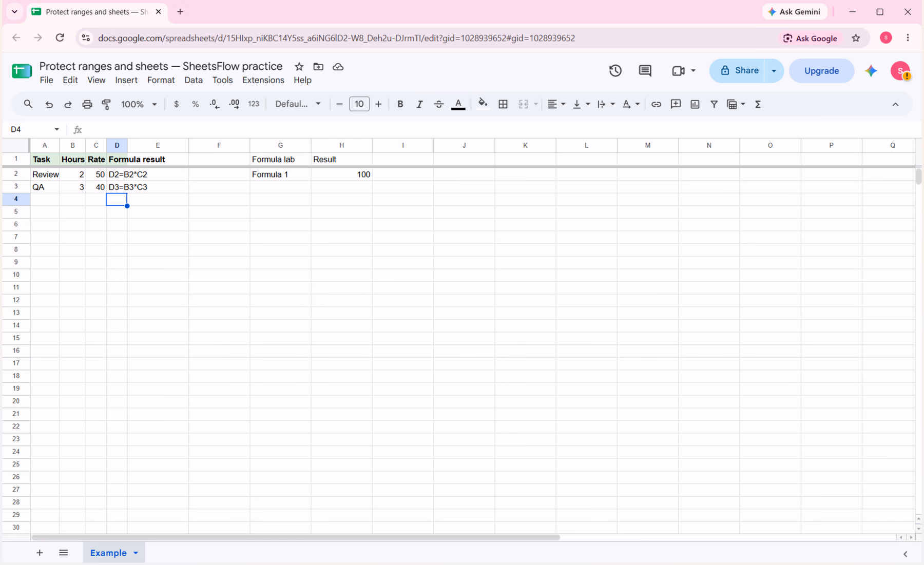Create a filter icon

[714, 104]
